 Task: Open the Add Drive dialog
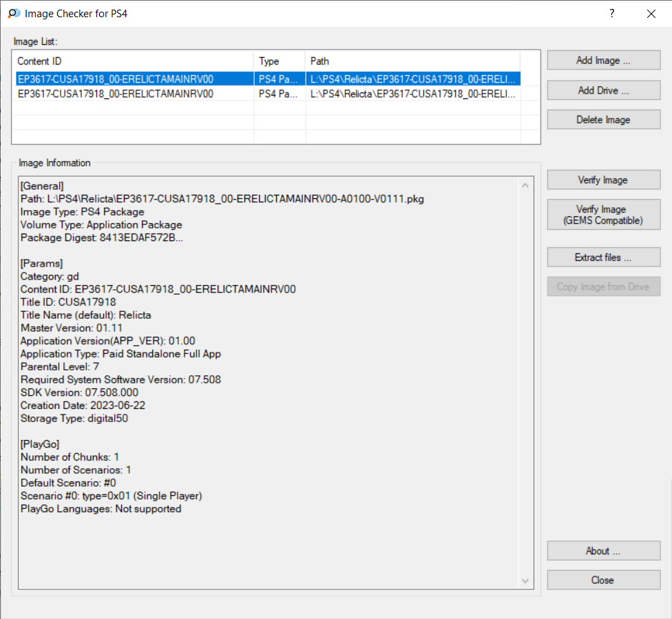tap(603, 90)
